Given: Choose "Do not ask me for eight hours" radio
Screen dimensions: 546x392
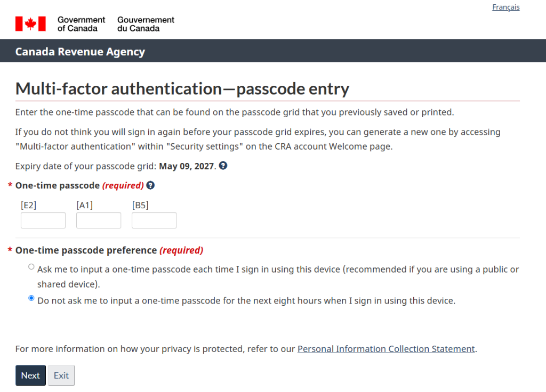Looking at the screenshot, I should point(31,298).
